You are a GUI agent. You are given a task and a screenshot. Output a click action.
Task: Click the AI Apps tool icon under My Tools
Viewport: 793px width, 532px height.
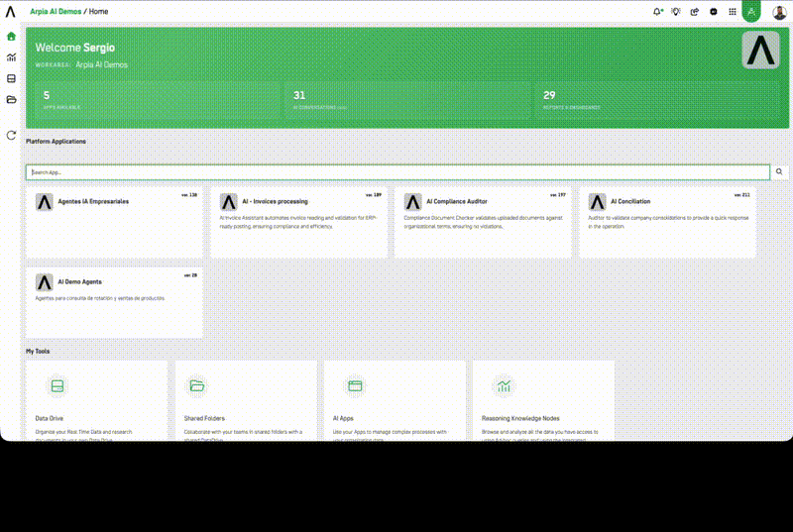[355, 386]
